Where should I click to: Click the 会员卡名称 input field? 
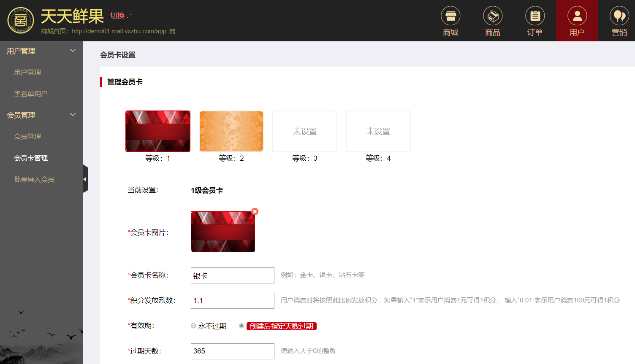pos(232,275)
